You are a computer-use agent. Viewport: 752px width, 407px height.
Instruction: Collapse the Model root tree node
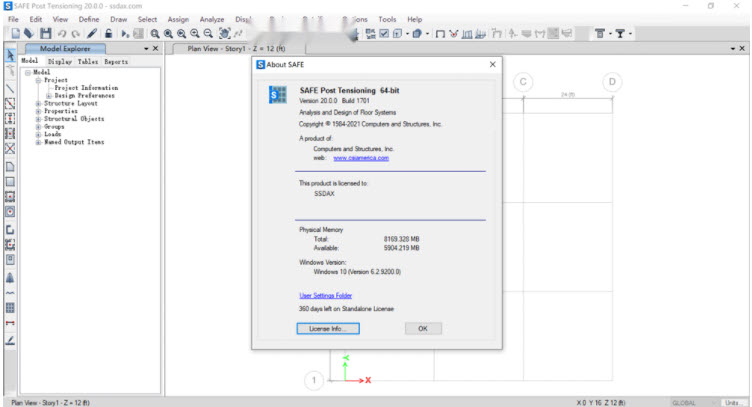(28, 72)
